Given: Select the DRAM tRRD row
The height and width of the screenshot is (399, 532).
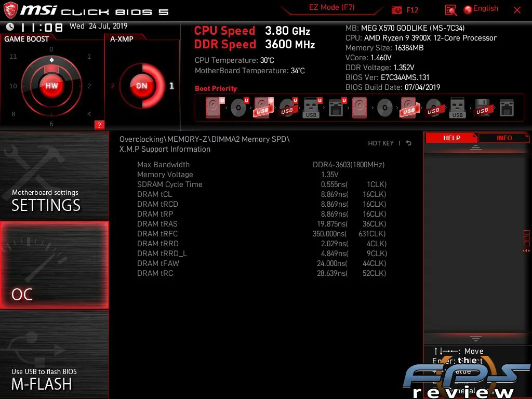Looking at the screenshot, I should click(x=261, y=243).
